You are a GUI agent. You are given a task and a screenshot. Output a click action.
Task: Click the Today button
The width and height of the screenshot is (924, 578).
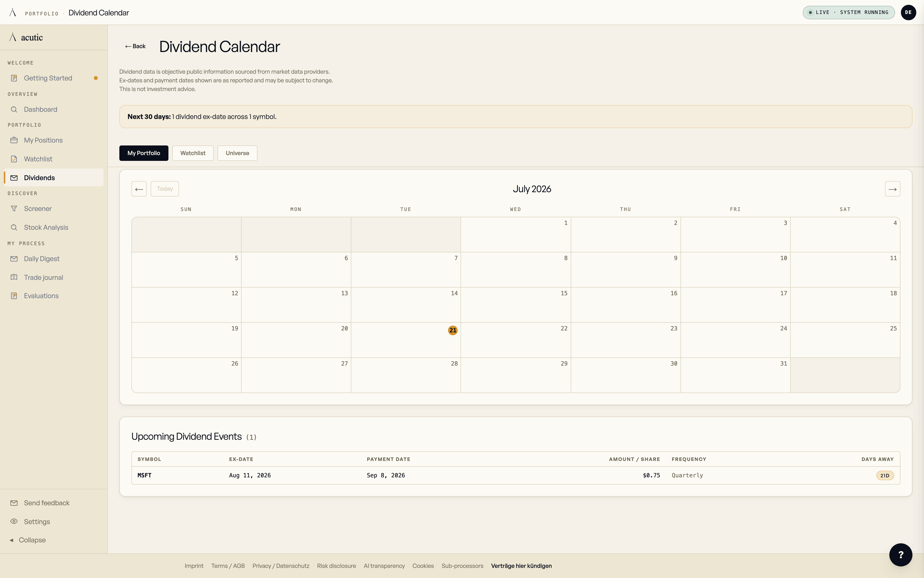click(x=165, y=189)
